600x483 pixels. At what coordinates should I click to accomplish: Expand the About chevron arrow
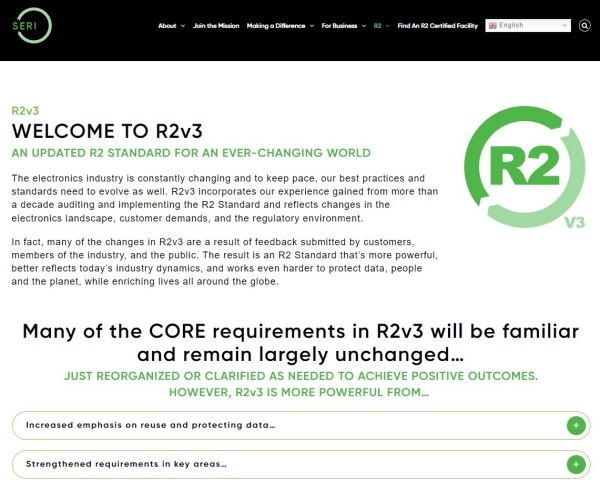(183, 26)
